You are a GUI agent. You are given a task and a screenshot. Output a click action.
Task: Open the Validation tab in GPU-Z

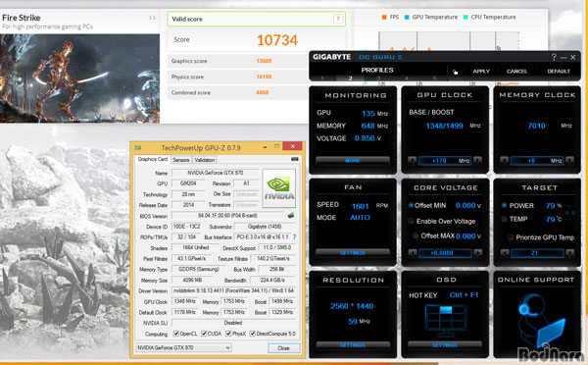205,160
